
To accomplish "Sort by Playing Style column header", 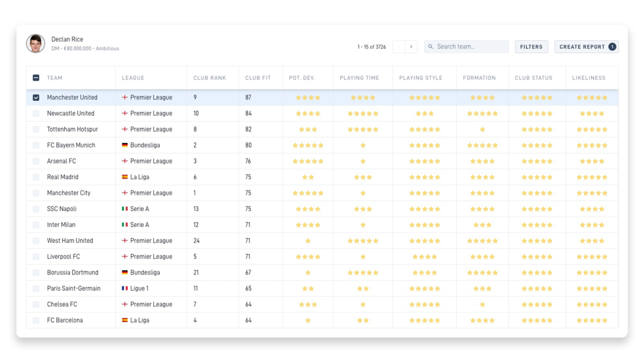I will [x=421, y=78].
